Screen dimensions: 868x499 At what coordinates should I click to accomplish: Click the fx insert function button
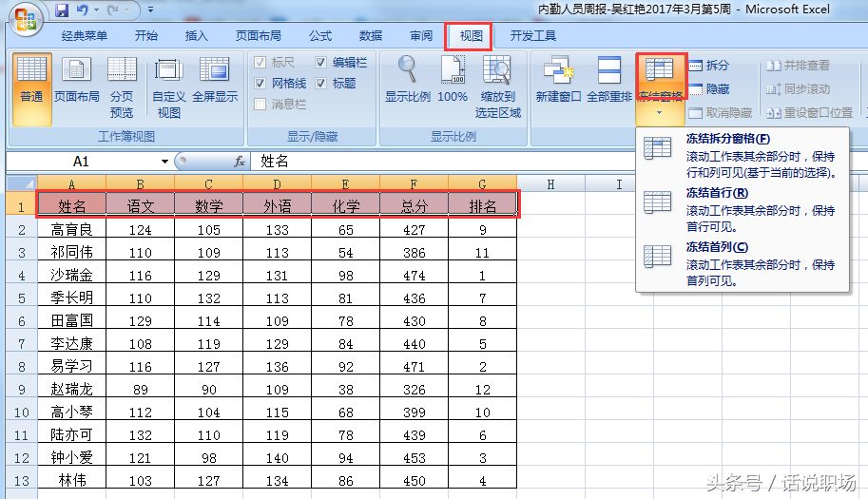pyautogui.click(x=240, y=162)
